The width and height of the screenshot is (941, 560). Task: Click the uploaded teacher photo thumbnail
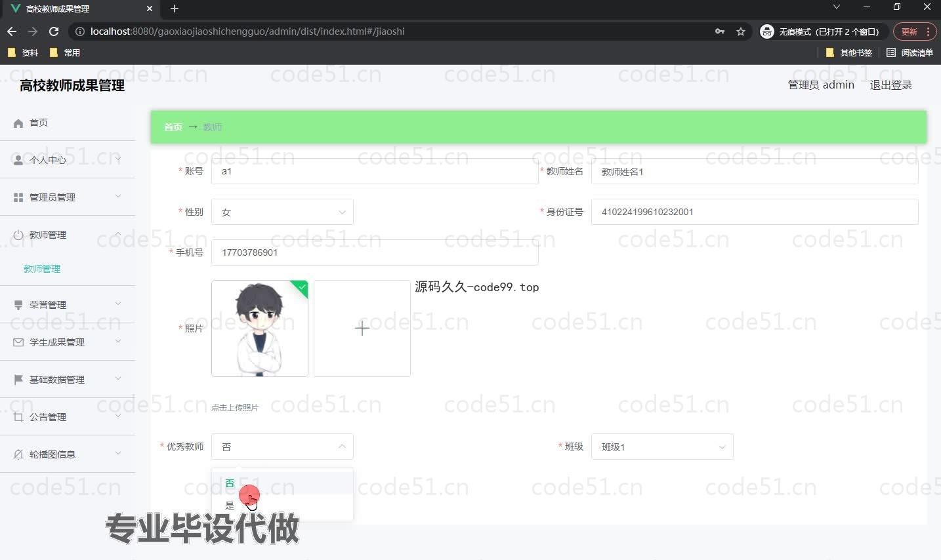[x=260, y=329]
